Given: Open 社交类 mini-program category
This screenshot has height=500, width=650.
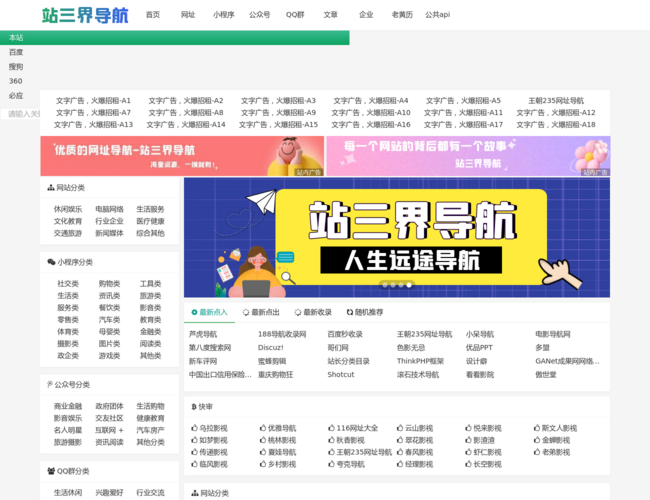Looking at the screenshot, I should point(68,284).
